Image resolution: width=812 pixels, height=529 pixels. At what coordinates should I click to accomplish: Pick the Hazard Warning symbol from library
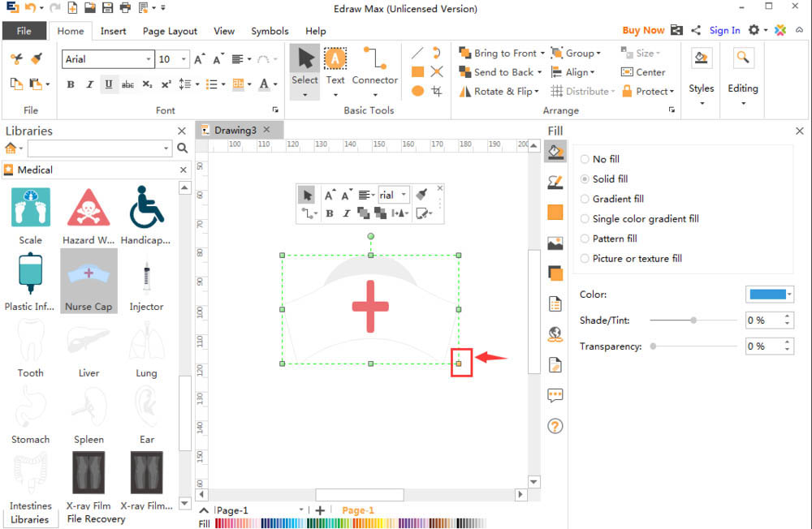point(89,214)
